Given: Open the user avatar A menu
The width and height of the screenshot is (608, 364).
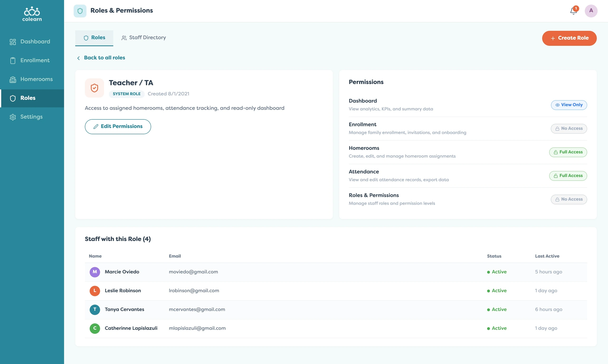Looking at the screenshot, I should (x=591, y=11).
